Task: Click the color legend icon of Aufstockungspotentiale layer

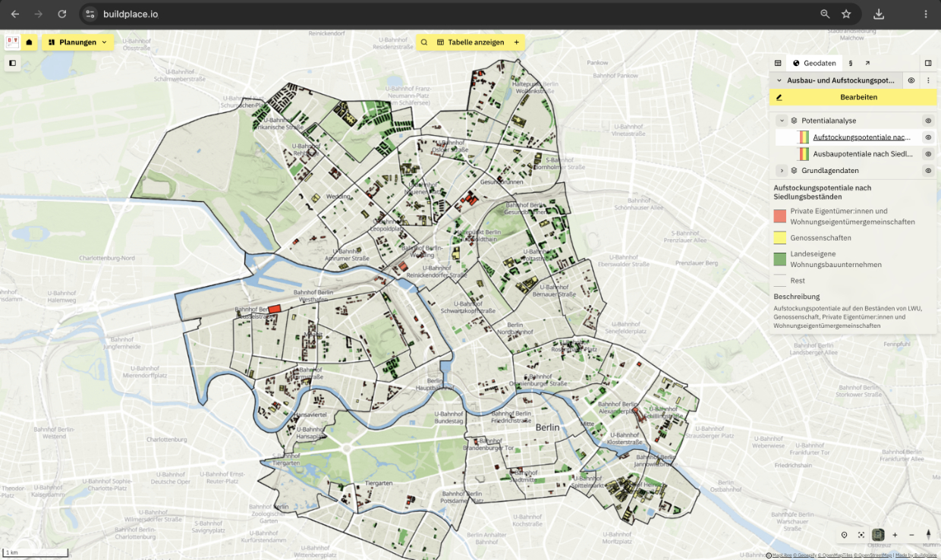Action: coord(803,137)
